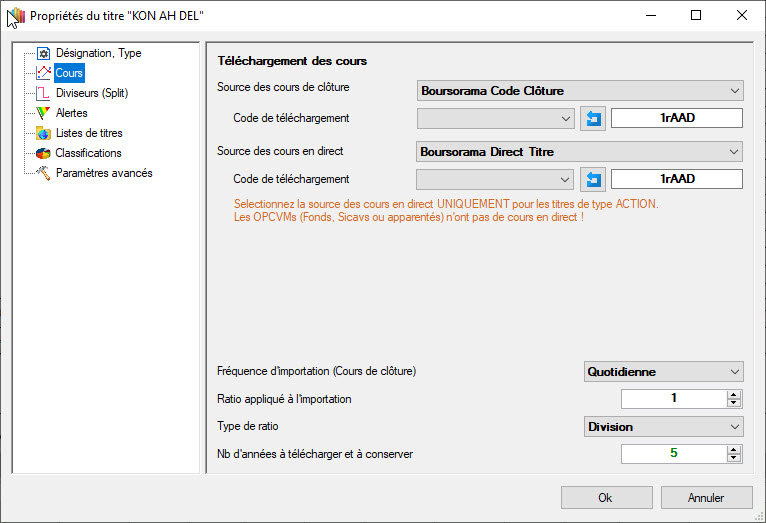
Task: Click the Désignation, Type tree icon
Action: tap(43, 53)
